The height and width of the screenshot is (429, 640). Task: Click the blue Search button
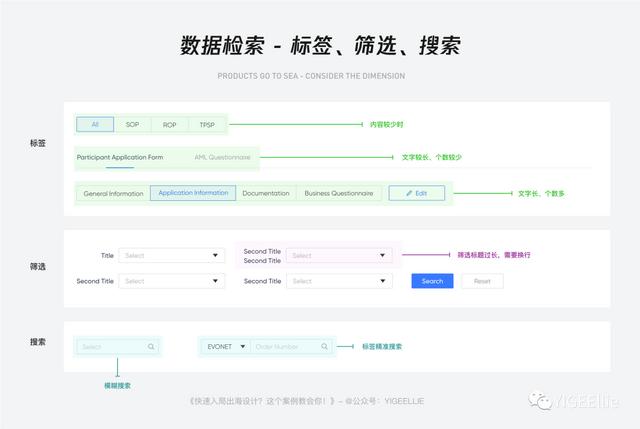(x=432, y=281)
